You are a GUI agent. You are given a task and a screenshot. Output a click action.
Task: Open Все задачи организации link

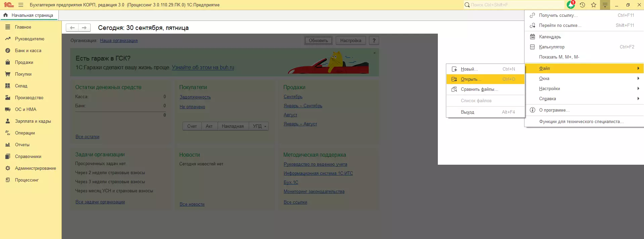(x=100, y=202)
